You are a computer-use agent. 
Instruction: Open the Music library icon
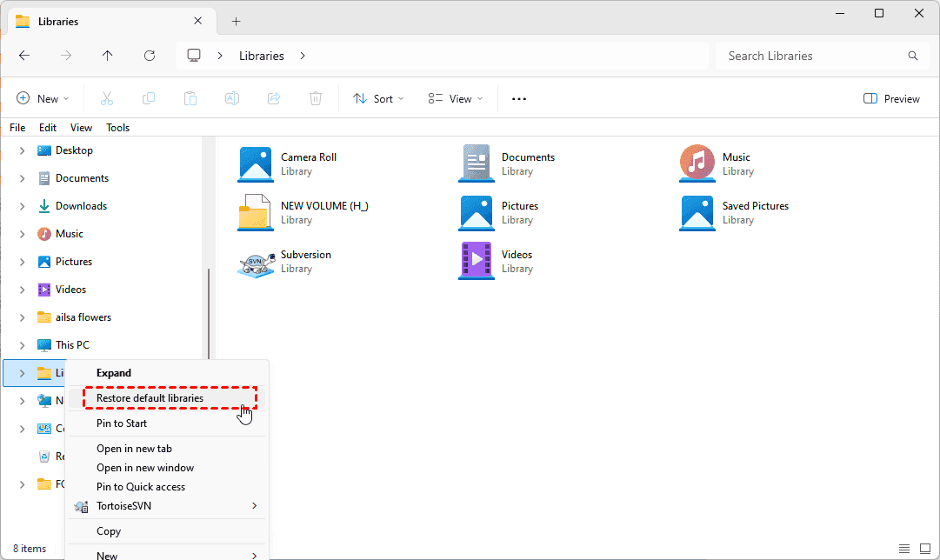click(697, 164)
